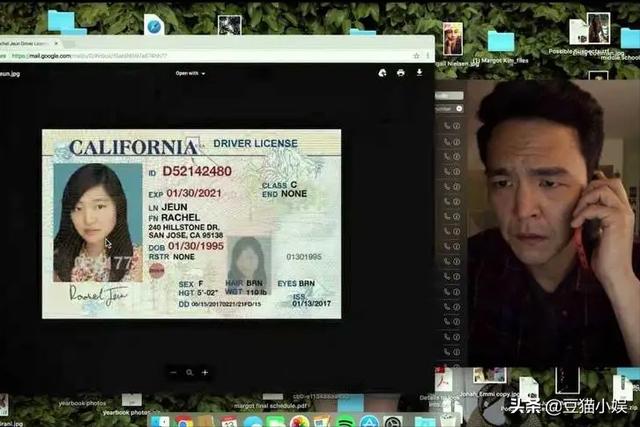Click the FaceTime contacts search field
This screenshot has width=640, height=427.
448,109
